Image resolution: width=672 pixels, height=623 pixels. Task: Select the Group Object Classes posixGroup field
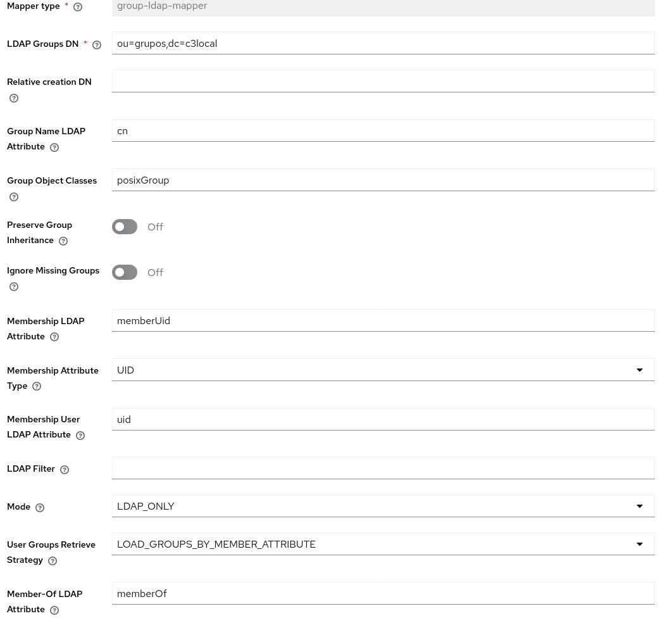383,180
